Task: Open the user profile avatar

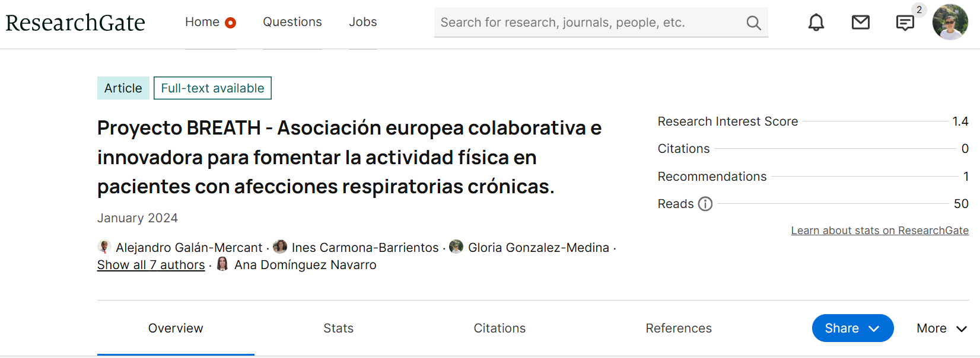Action: [x=950, y=22]
